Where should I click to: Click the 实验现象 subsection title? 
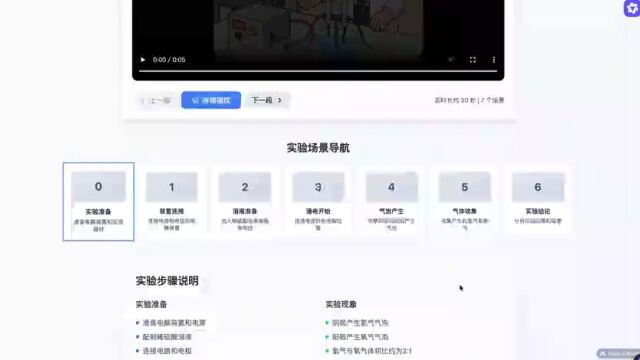point(341,304)
